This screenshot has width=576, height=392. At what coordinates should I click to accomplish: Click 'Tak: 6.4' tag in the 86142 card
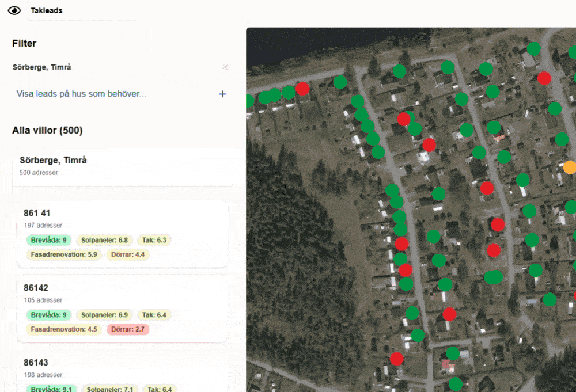point(154,315)
